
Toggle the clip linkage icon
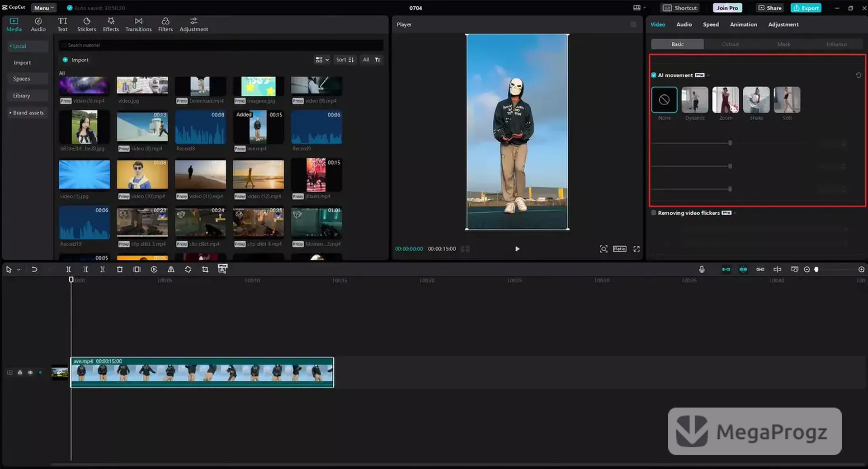[x=760, y=269]
